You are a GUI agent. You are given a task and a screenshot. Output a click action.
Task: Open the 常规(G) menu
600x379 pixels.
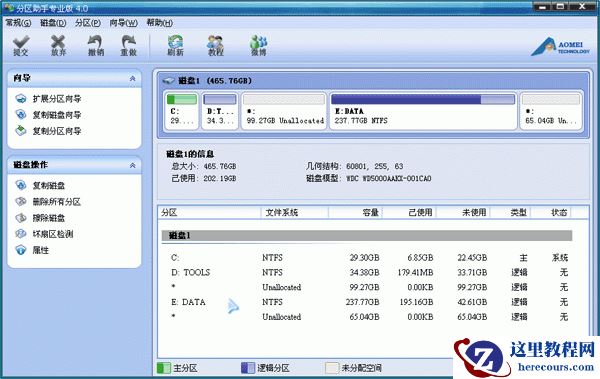click(18, 23)
